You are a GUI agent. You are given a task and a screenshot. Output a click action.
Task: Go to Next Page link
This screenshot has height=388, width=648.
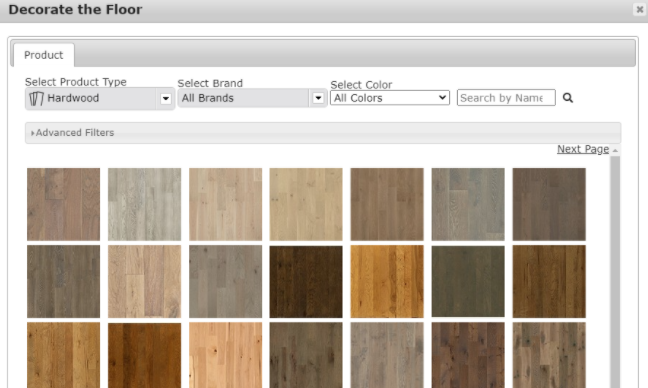tap(583, 149)
